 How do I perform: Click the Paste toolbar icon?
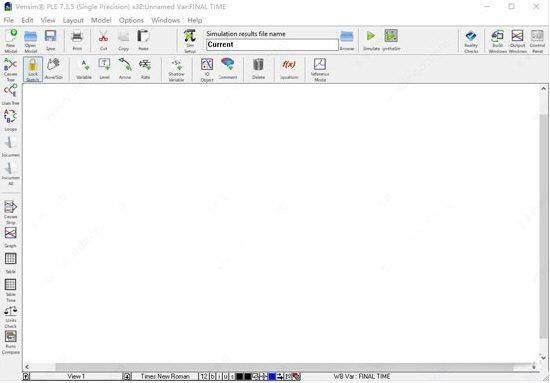click(143, 40)
